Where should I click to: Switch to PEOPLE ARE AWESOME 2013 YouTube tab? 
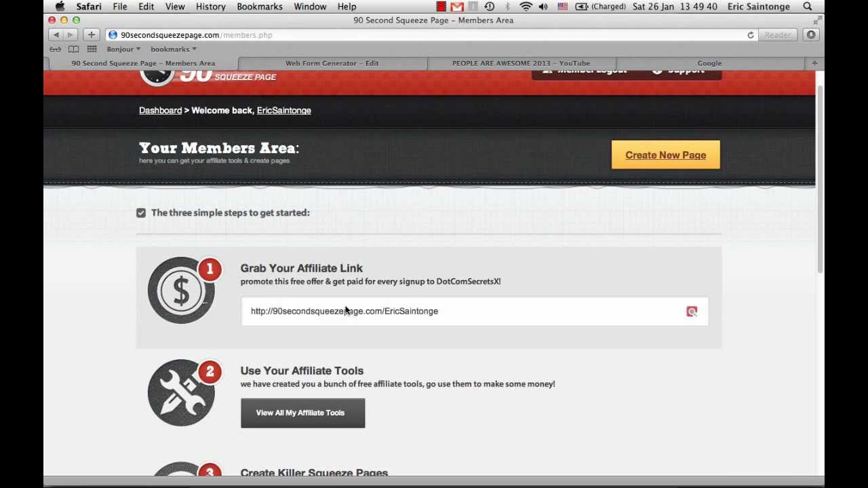521,63
